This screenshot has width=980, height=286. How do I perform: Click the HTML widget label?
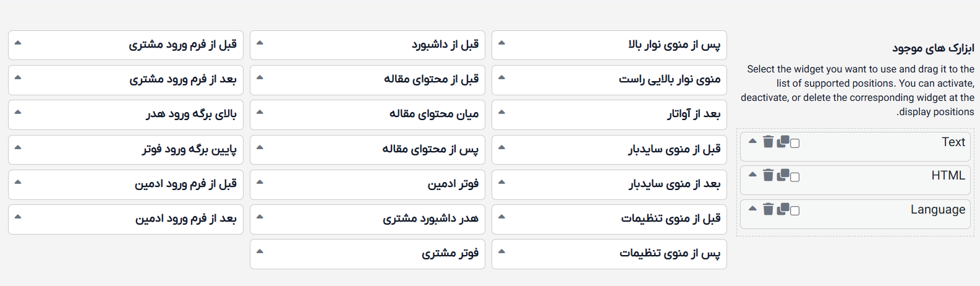[948, 176]
